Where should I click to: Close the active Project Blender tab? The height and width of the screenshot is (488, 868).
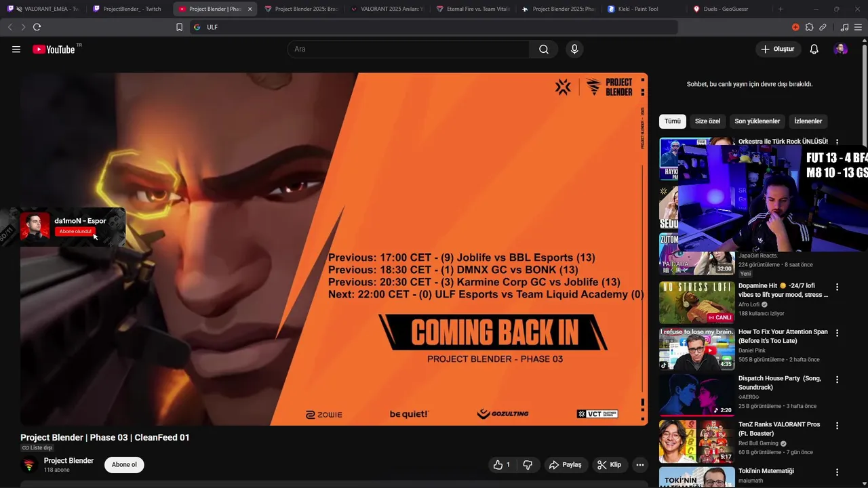[250, 9]
